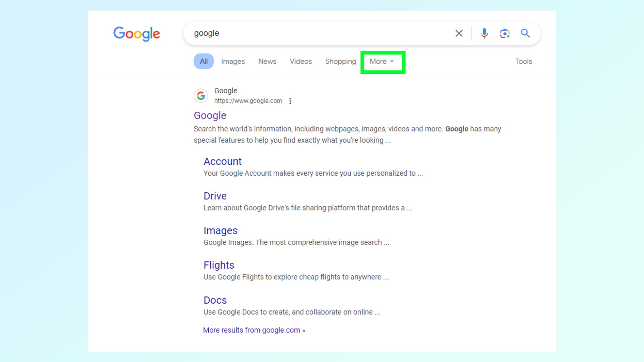644x362 pixels.
Task: Clear the search query with the X icon
Action: coord(459,33)
